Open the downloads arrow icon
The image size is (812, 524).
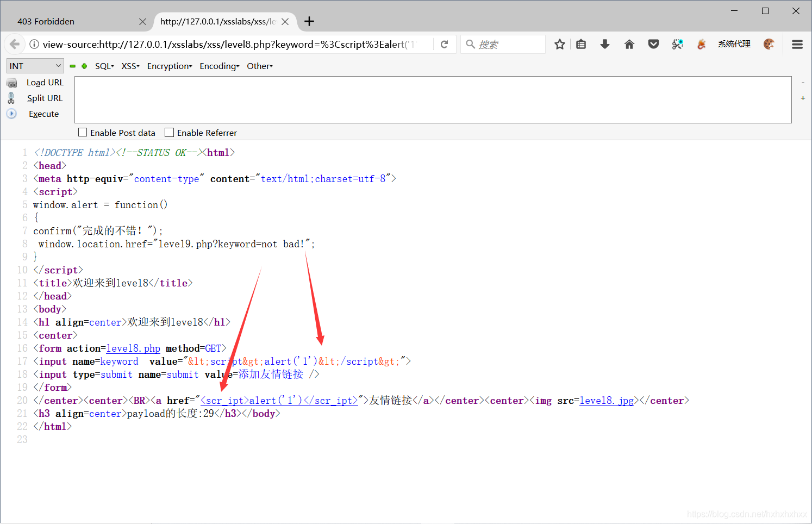(x=605, y=45)
